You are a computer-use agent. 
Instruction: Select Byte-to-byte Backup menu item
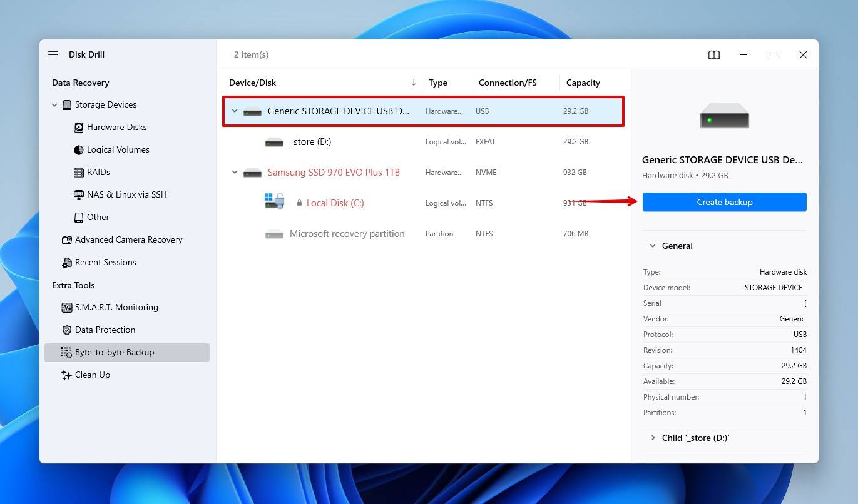click(114, 353)
